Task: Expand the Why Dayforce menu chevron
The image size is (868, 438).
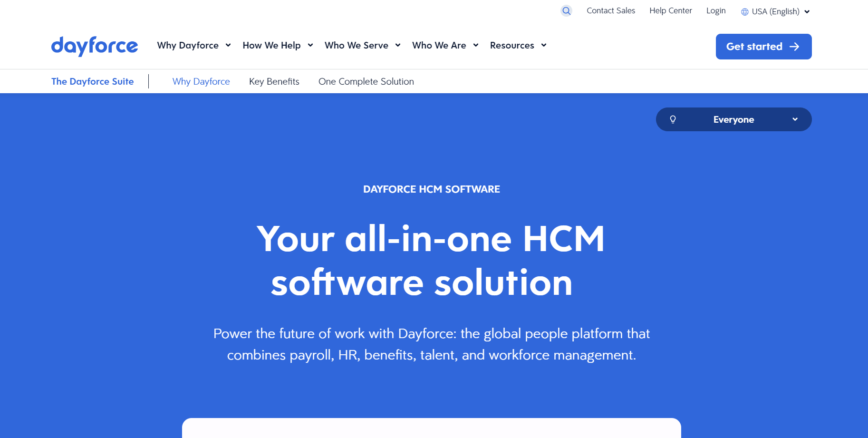Action: pyautogui.click(x=228, y=45)
